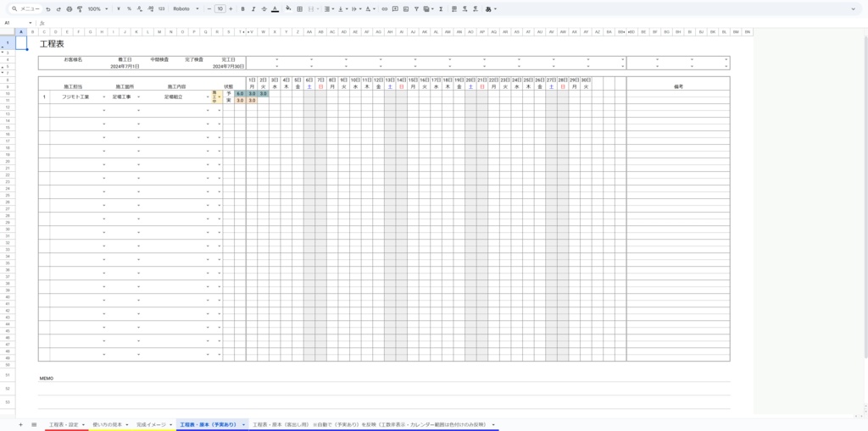
Task: Open the all sheets list icon
Action: tap(34, 424)
